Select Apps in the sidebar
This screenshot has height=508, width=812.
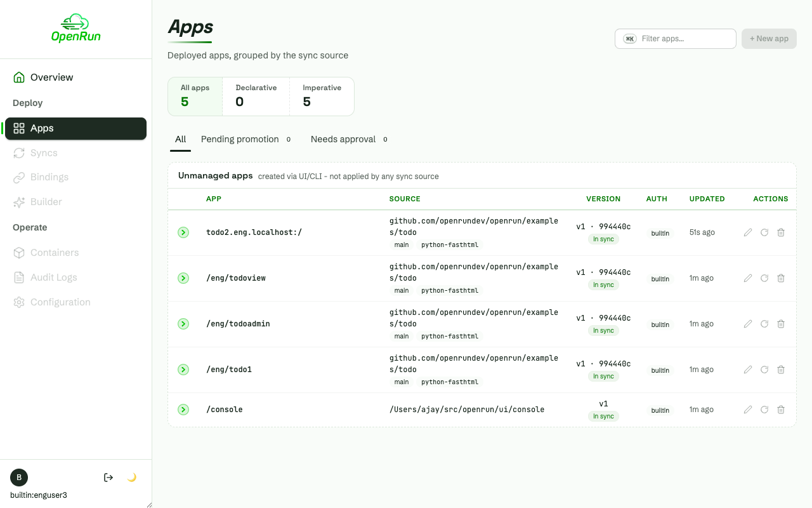coord(75,128)
